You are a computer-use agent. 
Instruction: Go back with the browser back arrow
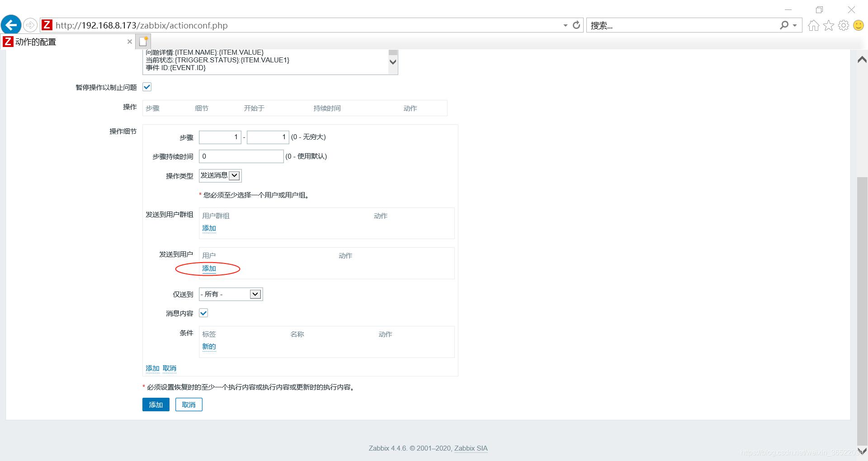point(11,25)
